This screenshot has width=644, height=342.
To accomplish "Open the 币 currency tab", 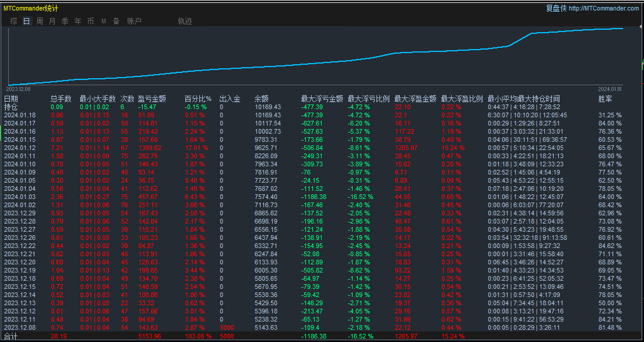I will [x=90, y=21].
